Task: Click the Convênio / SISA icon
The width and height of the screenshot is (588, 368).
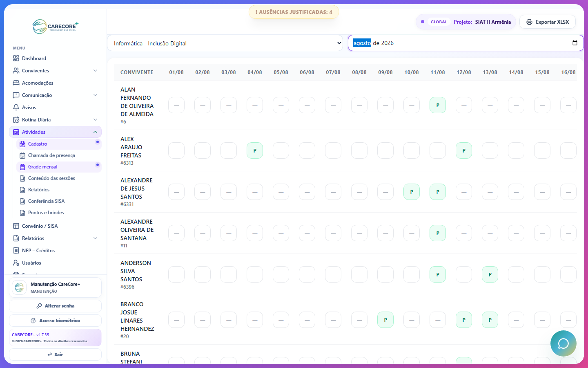Action: click(16, 226)
